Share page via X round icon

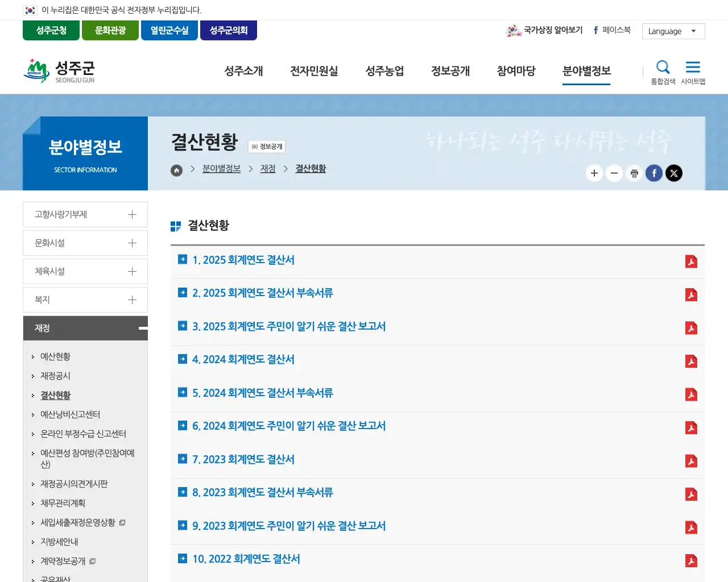click(674, 173)
